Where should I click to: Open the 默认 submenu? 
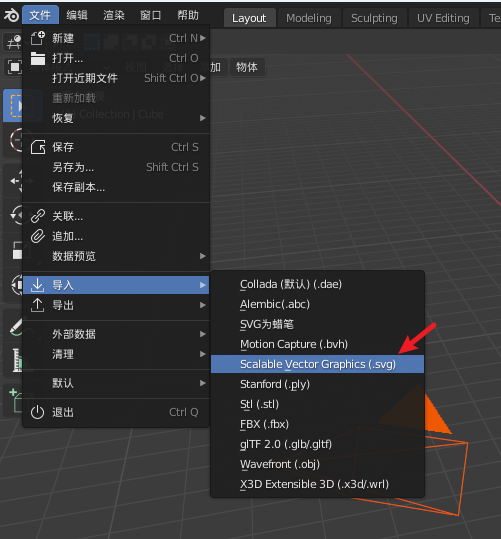click(116, 383)
